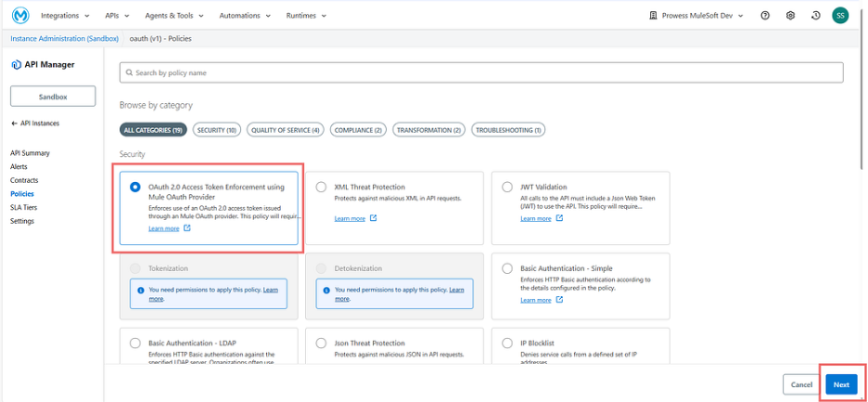Image resolution: width=868 pixels, height=402 pixels.
Task: Click the Browse by category heading
Action: (x=156, y=105)
